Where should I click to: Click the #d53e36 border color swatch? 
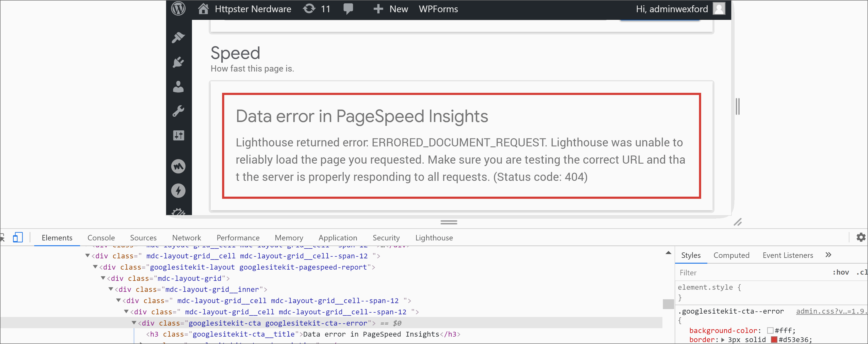pos(774,340)
